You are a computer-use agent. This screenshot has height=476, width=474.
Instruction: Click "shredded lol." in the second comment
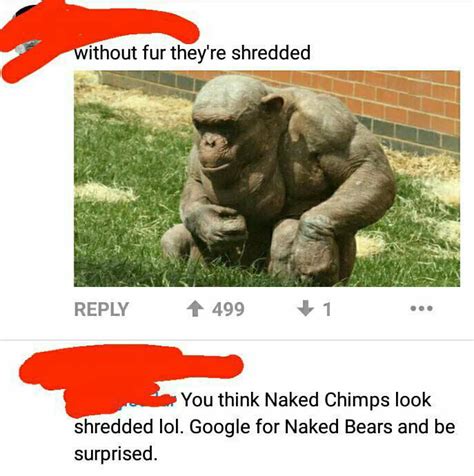tap(129, 427)
